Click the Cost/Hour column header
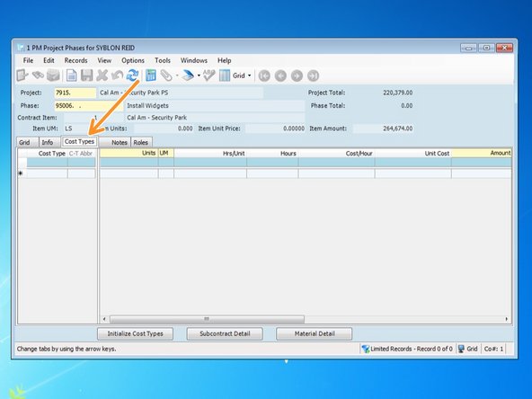The image size is (532, 399). pos(337,154)
